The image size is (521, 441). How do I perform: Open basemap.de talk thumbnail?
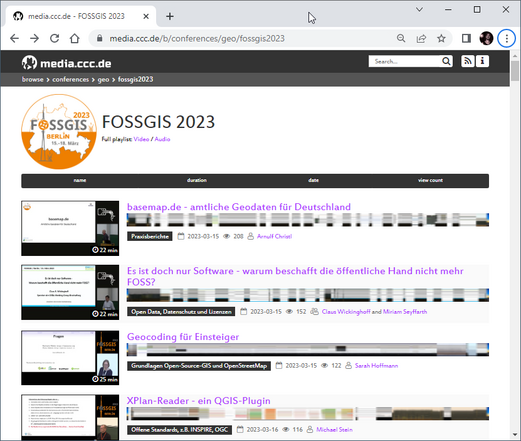[x=70, y=228]
